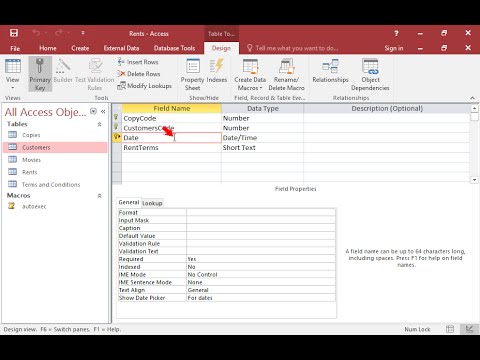Select the row selector for the Date field
The image size is (480, 360).
(117, 138)
